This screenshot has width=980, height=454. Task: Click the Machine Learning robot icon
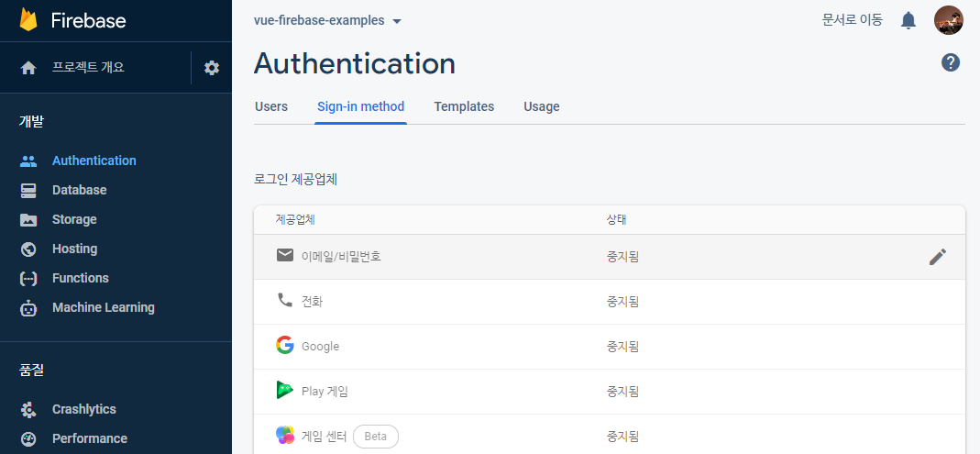point(28,307)
